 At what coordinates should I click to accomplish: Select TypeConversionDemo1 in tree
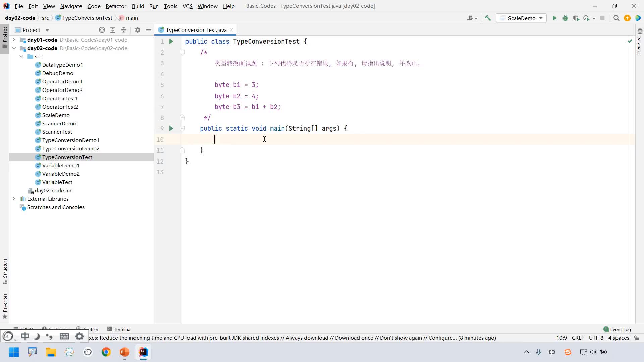pyautogui.click(x=70, y=140)
